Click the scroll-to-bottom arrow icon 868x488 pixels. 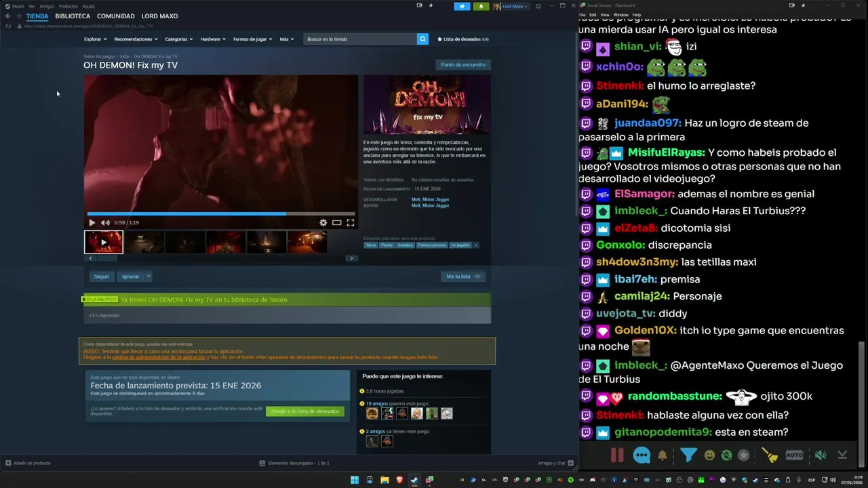pyautogui.click(x=842, y=455)
